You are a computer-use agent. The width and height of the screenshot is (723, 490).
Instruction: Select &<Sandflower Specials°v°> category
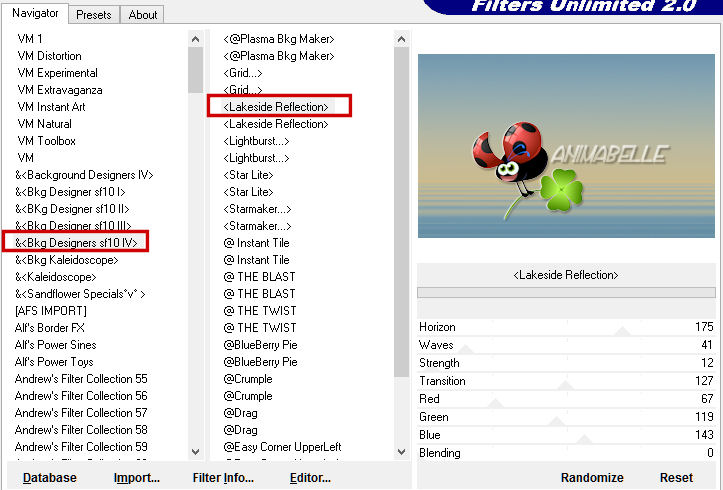[x=80, y=294]
